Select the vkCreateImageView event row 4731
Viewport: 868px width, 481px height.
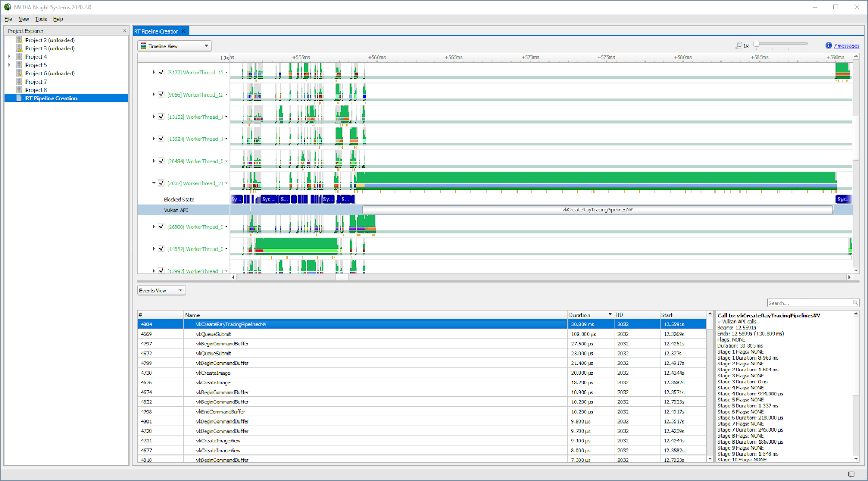(422, 441)
